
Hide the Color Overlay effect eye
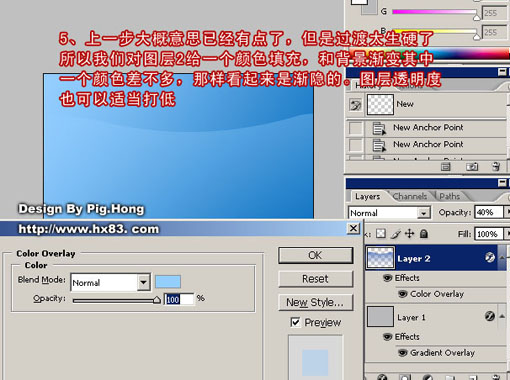[x=403, y=294]
